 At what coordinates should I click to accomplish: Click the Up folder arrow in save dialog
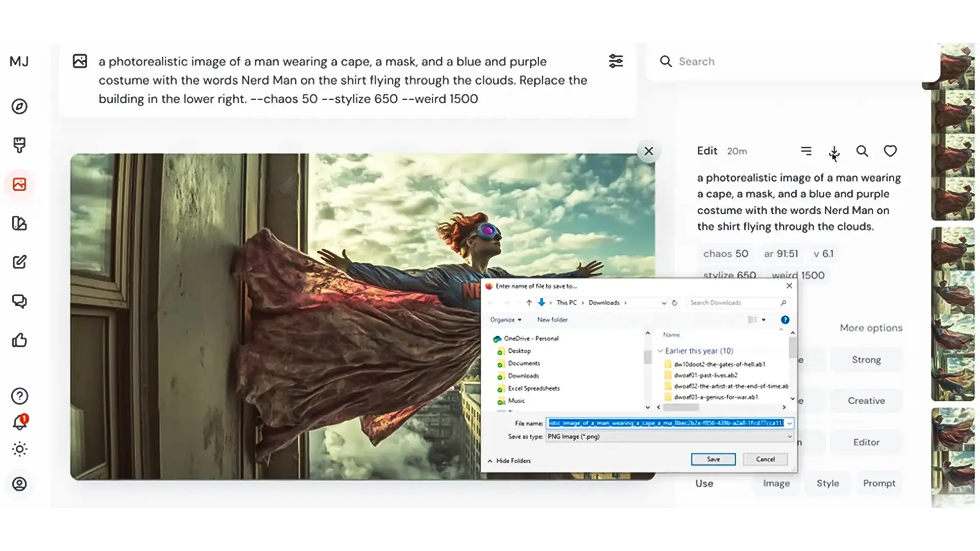coord(529,303)
